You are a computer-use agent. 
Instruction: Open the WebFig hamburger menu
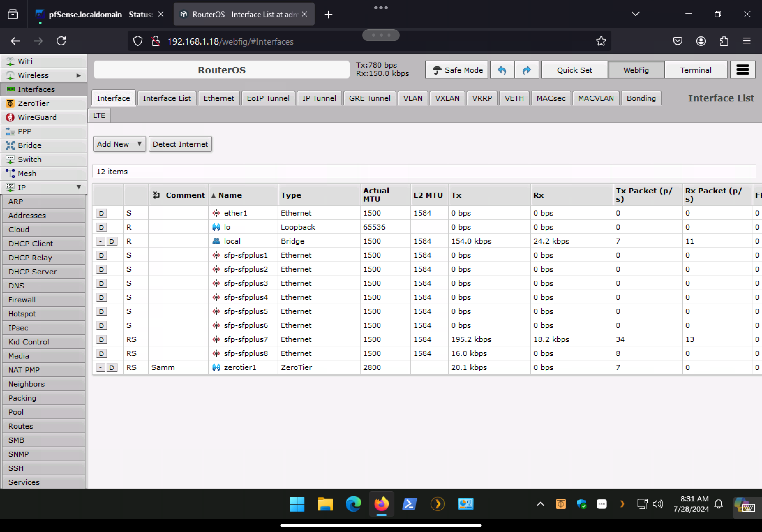point(743,70)
